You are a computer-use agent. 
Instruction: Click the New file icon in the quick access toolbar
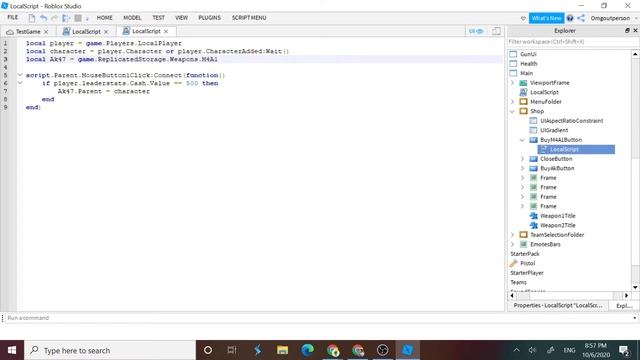(32, 18)
